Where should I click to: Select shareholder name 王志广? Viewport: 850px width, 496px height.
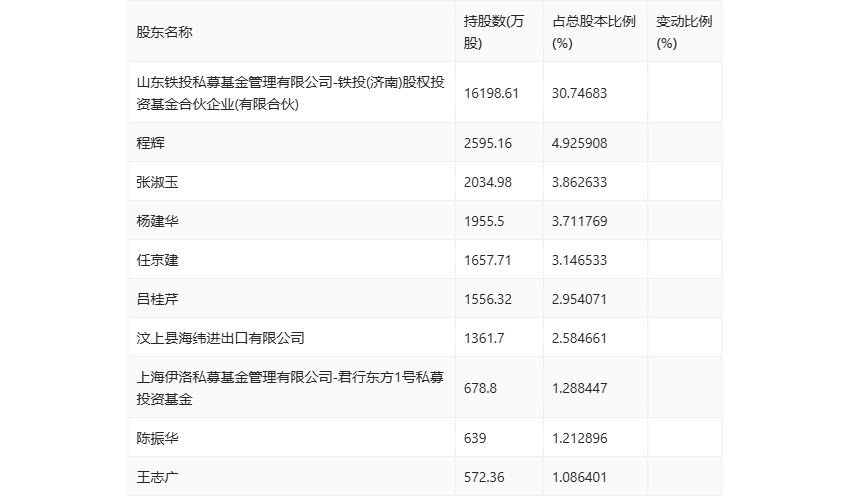(157, 477)
